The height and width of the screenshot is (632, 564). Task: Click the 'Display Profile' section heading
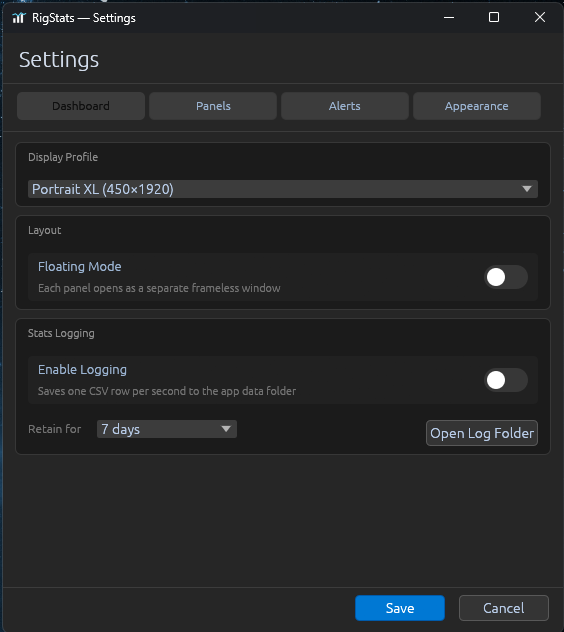(63, 157)
